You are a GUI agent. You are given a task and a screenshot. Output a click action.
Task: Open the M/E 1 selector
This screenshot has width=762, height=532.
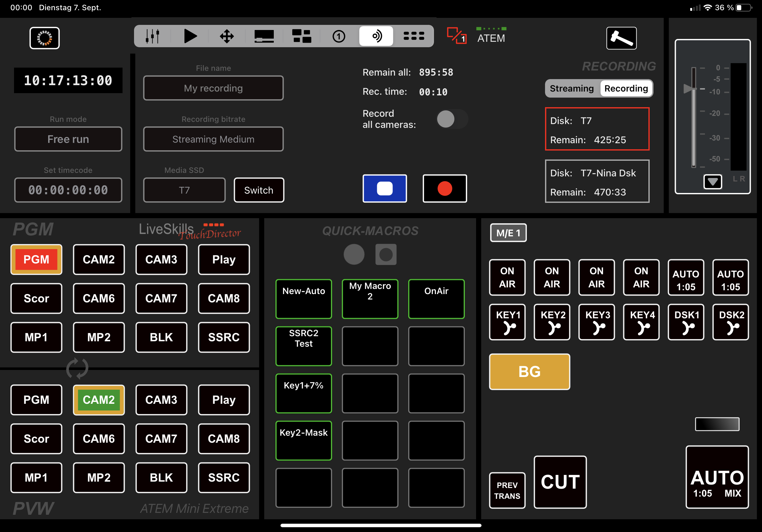click(x=508, y=233)
